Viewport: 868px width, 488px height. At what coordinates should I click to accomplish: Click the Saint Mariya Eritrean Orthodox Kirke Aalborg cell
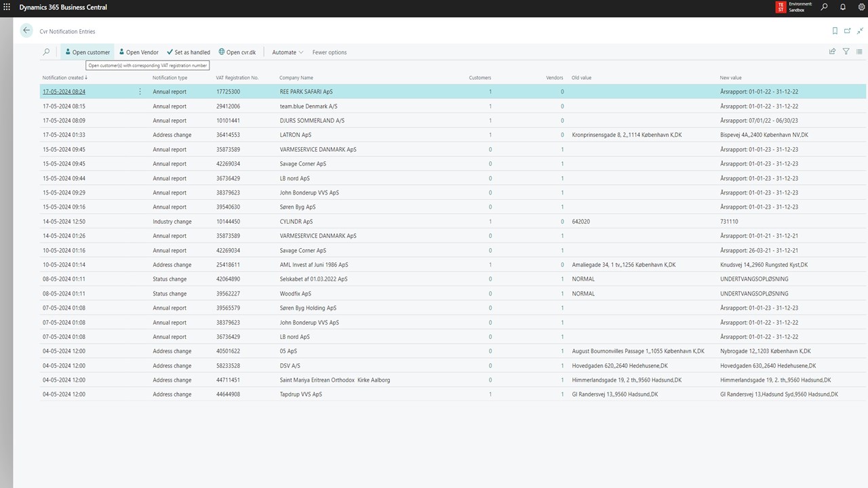pyautogui.click(x=335, y=380)
